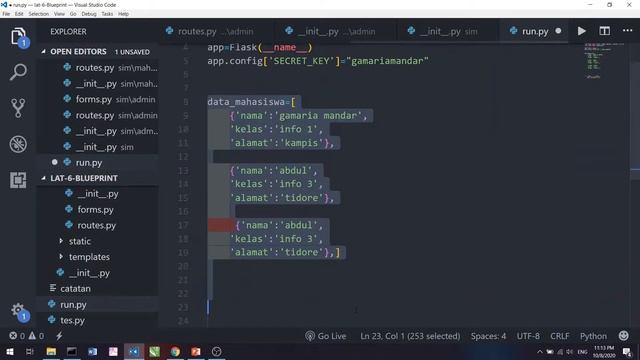Open Chrome from taskbar

pyautogui.click(x=175, y=351)
